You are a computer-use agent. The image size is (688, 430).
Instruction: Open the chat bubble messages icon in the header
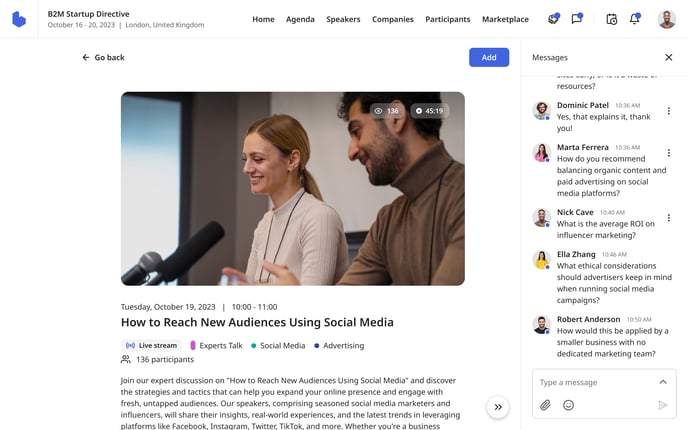[x=577, y=19]
